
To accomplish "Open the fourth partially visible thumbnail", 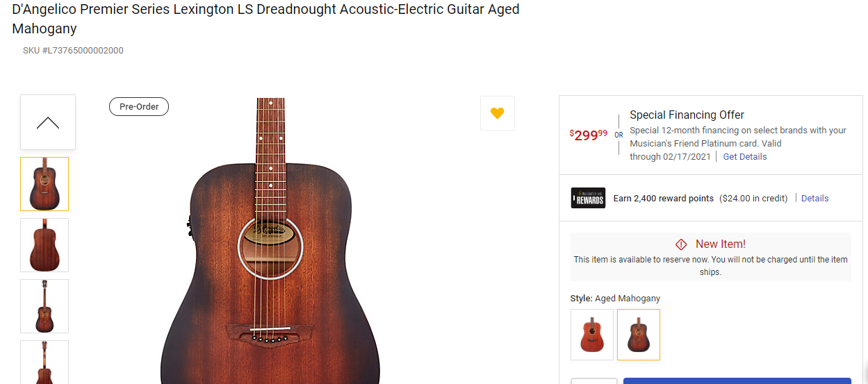I will pyautogui.click(x=44, y=362).
